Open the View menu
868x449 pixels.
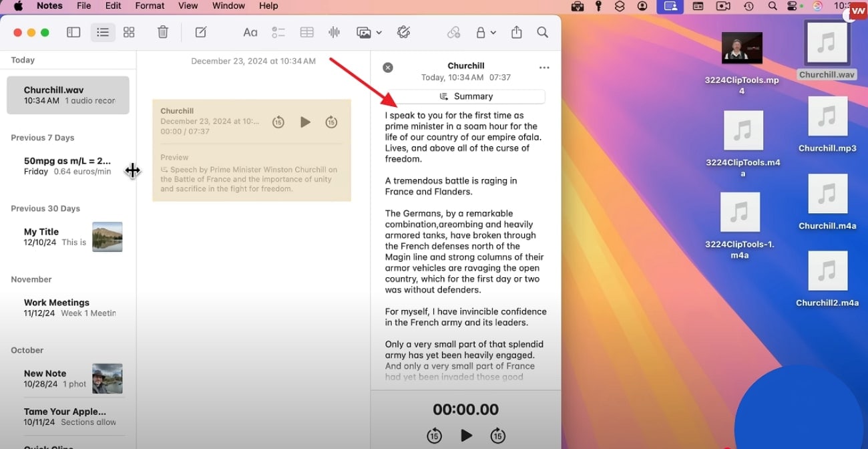(x=188, y=6)
